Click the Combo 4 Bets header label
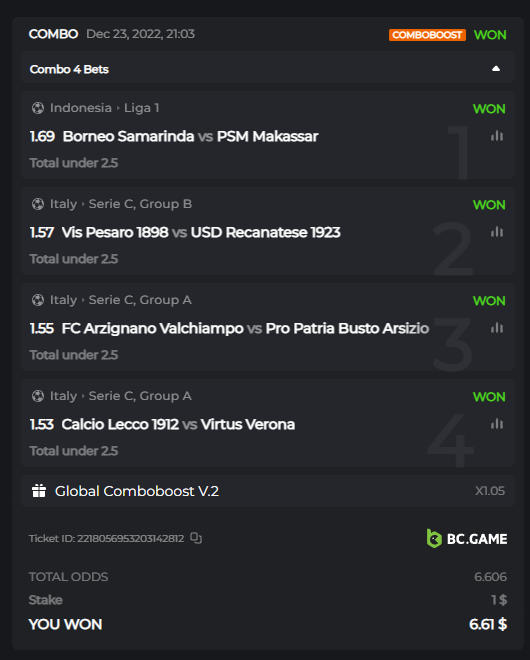This screenshot has height=660, width=530. [x=69, y=69]
